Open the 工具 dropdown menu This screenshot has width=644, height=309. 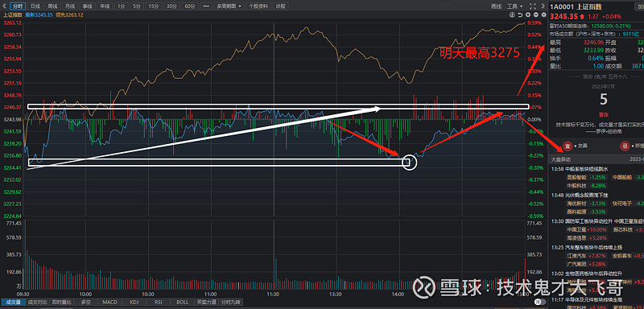(515, 6)
